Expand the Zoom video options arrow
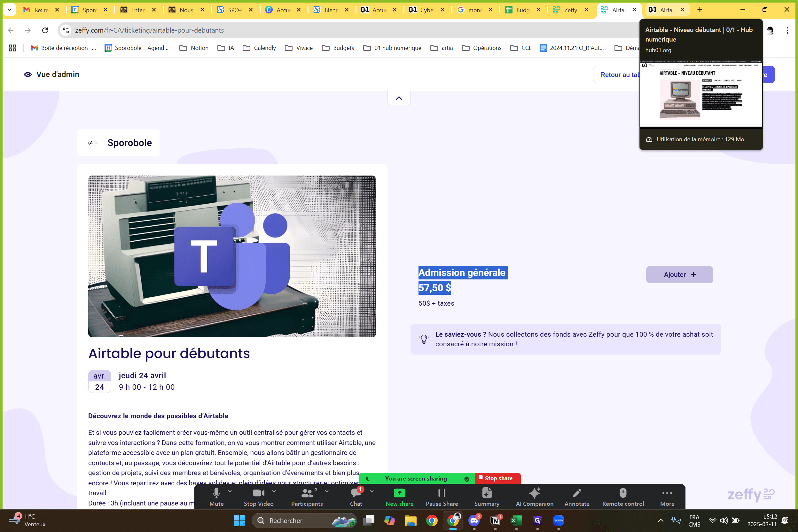The image size is (798, 532). 274,491
